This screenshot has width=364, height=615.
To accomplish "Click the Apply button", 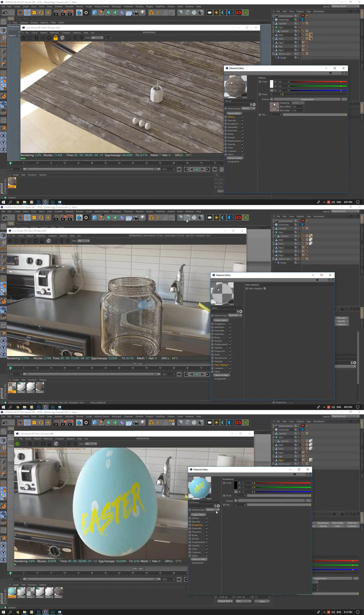I will pyautogui.click(x=262, y=602).
